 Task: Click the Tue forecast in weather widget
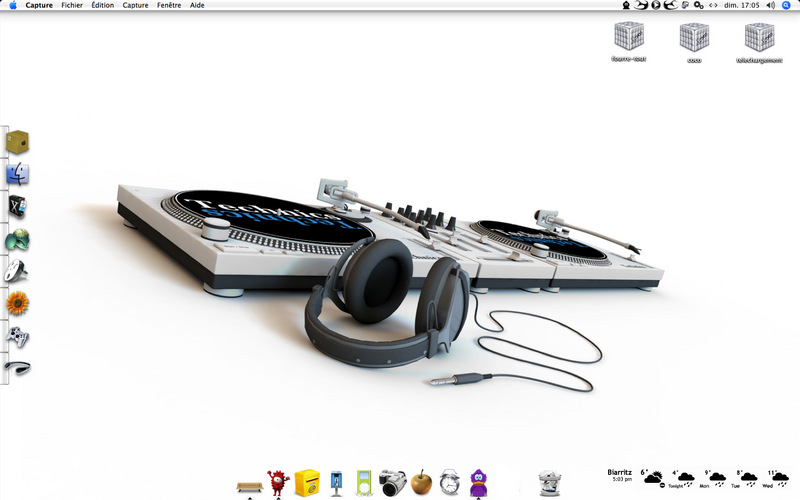pos(745,479)
